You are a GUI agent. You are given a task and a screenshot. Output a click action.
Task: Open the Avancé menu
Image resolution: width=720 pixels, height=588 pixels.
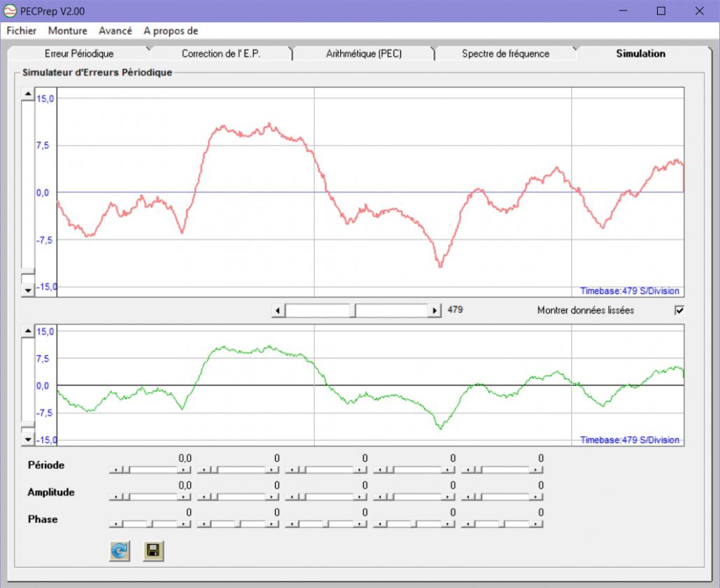115,31
